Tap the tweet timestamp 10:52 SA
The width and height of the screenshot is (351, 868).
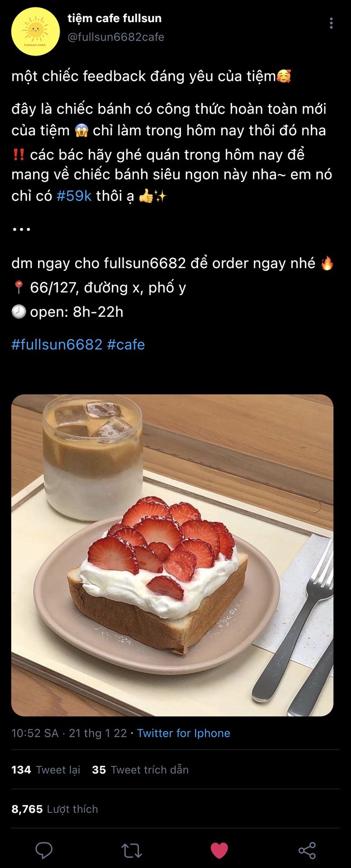[35, 733]
